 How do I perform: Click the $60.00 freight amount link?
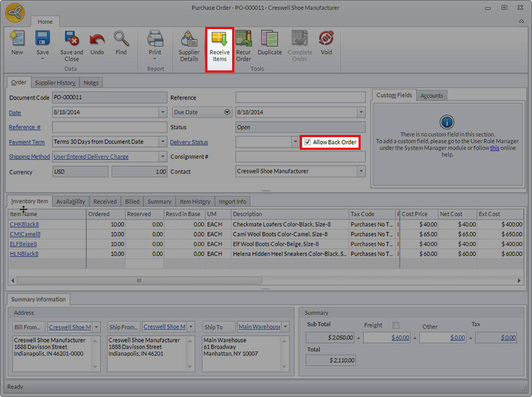400,338
